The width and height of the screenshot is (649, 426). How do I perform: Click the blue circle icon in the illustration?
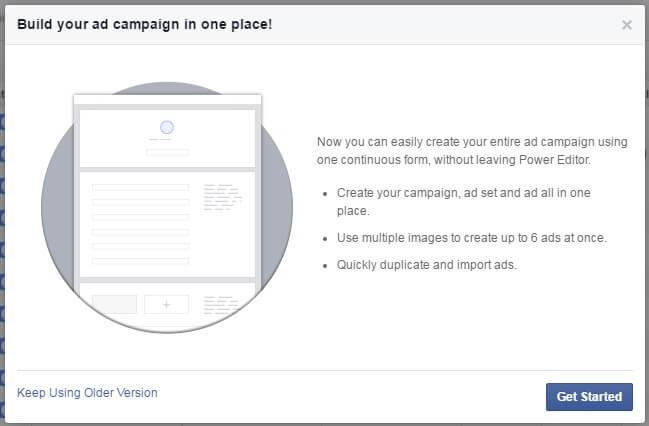tap(167, 127)
